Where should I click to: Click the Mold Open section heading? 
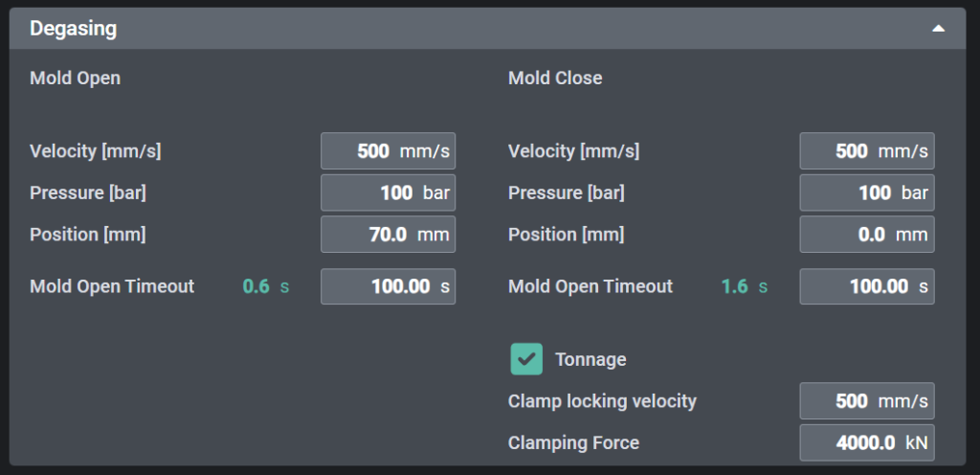(x=76, y=79)
